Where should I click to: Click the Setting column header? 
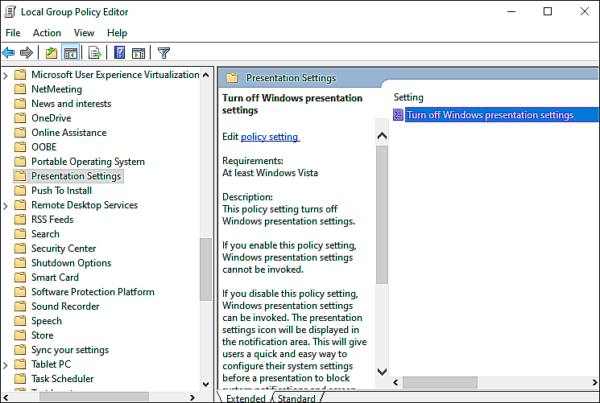(409, 97)
